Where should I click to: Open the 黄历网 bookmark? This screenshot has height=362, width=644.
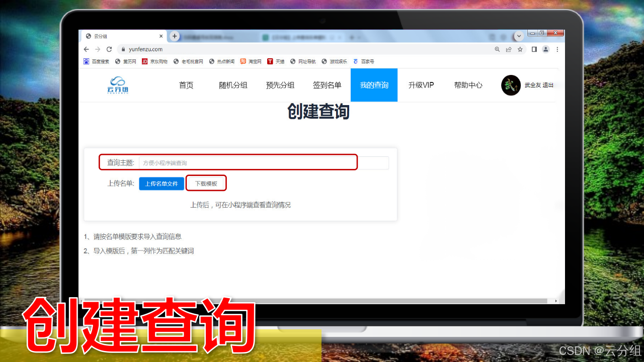[125, 61]
